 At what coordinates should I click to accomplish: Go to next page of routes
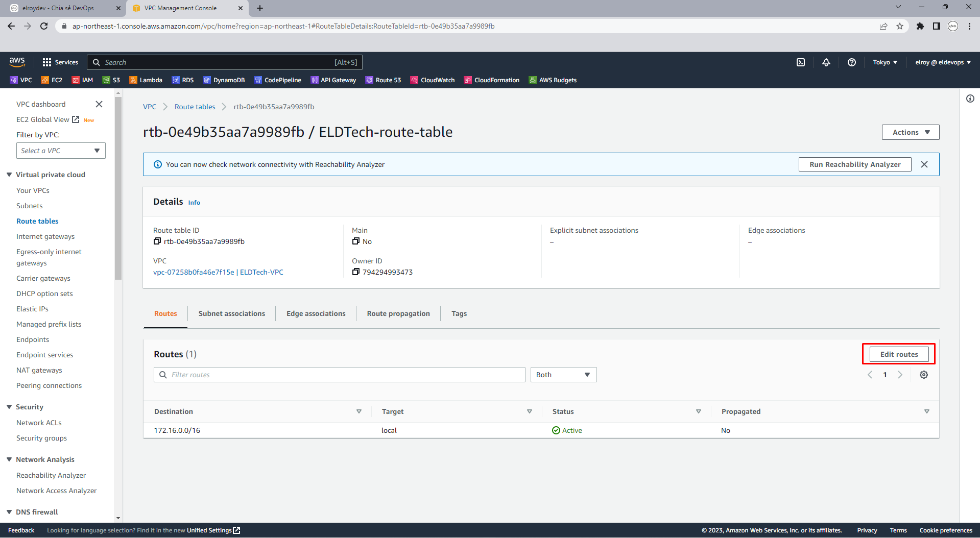tap(900, 375)
